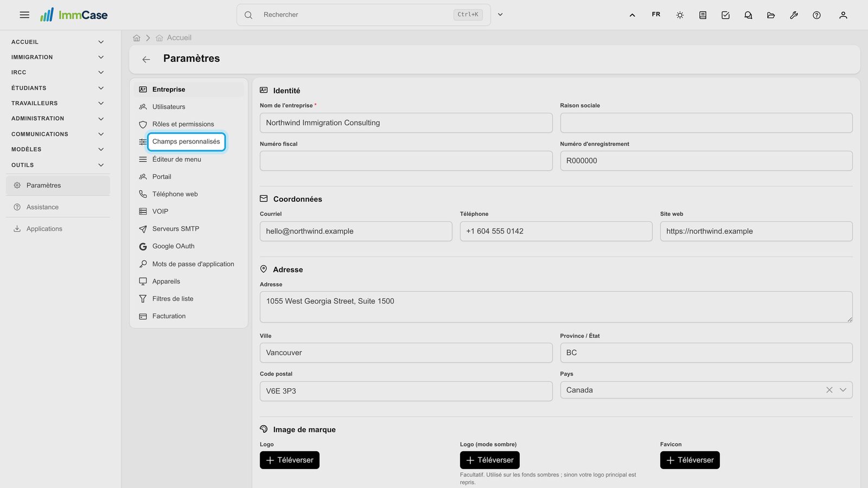Click the Nom de l'entreprise field
868x488 pixels.
click(x=406, y=123)
